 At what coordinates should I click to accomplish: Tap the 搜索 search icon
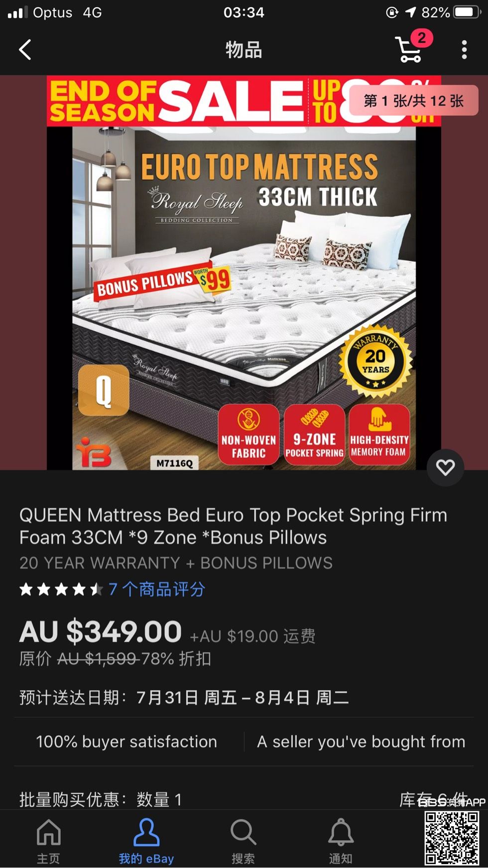click(x=243, y=841)
